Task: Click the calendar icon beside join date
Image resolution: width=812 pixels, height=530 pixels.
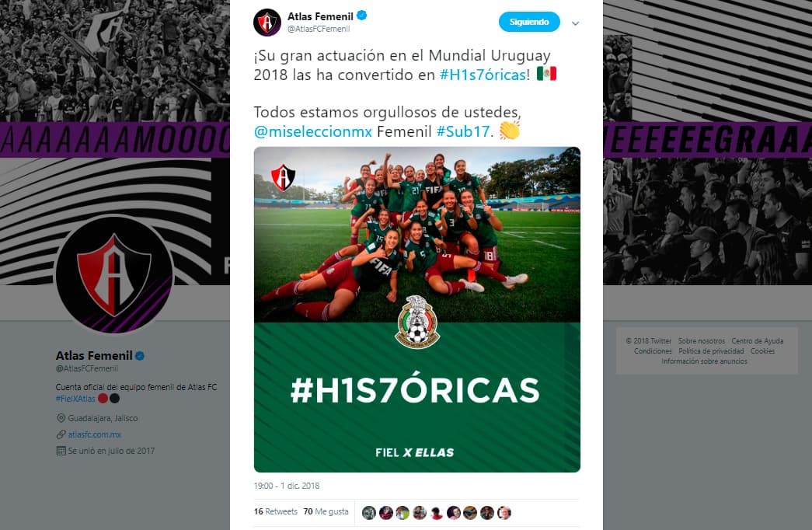Action: [x=61, y=451]
